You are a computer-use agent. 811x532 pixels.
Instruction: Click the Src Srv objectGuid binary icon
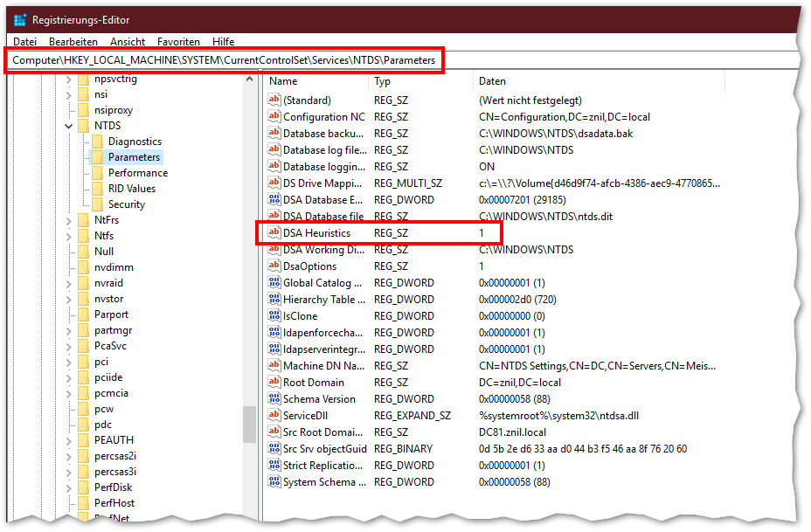click(x=274, y=449)
